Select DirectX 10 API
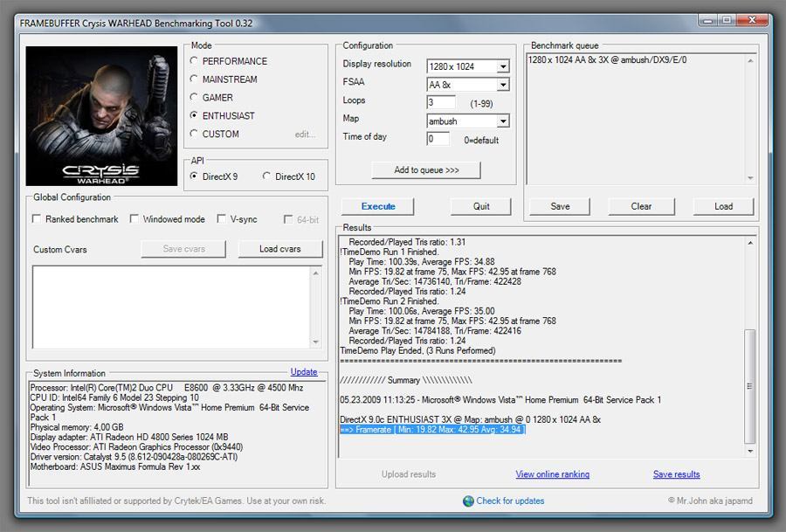This screenshot has height=532, width=786. [x=266, y=176]
